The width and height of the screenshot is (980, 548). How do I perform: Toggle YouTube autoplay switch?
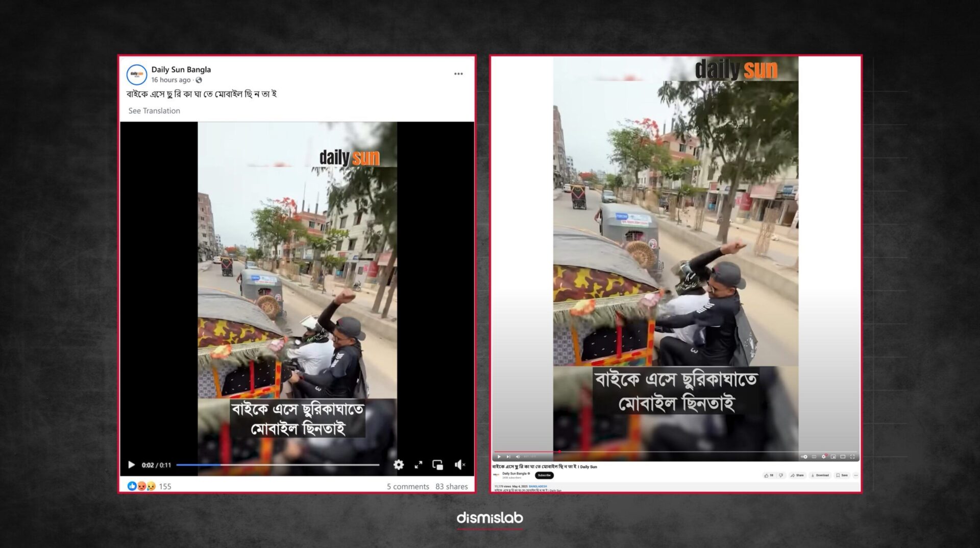(x=804, y=457)
